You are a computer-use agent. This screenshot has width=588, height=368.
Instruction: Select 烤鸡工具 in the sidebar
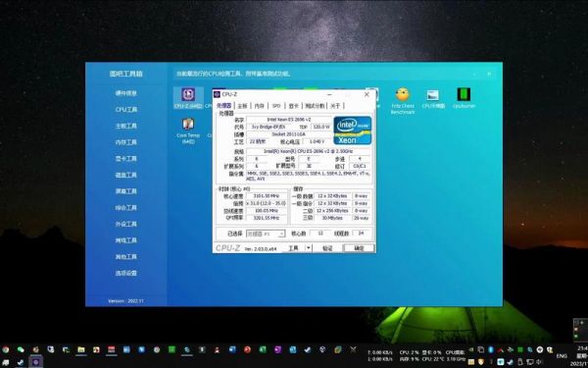pyautogui.click(x=126, y=240)
